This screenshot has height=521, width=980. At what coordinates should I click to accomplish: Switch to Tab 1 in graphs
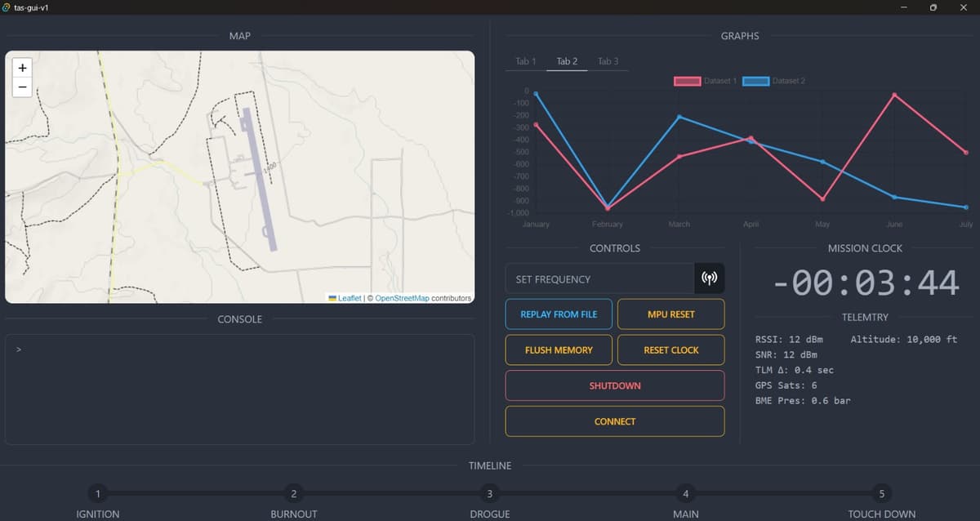(526, 61)
